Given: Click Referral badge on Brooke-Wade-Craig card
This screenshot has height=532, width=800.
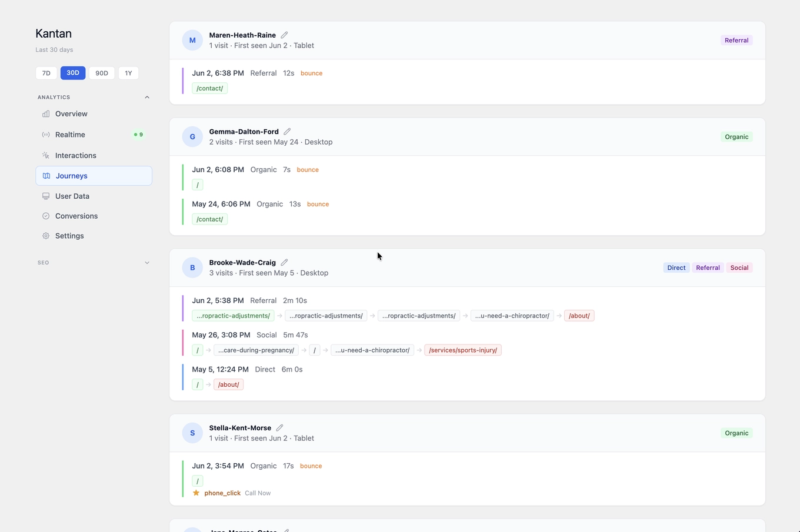Looking at the screenshot, I should coord(708,267).
